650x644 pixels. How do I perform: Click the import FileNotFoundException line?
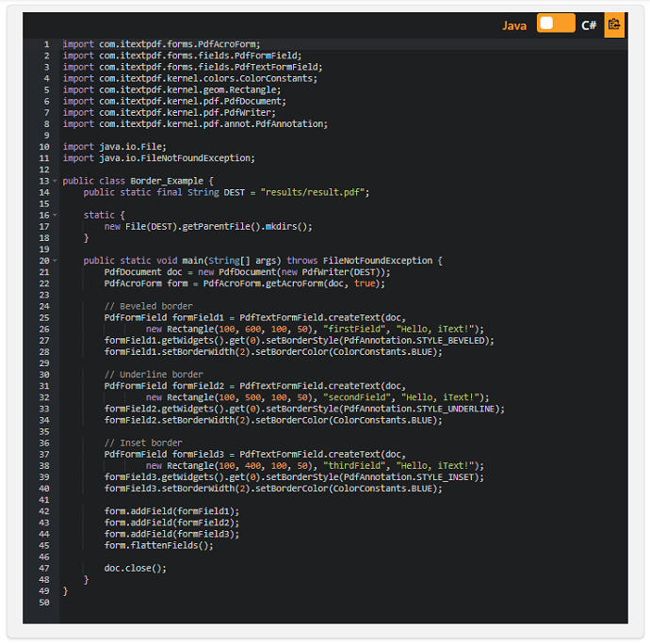(159, 158)
